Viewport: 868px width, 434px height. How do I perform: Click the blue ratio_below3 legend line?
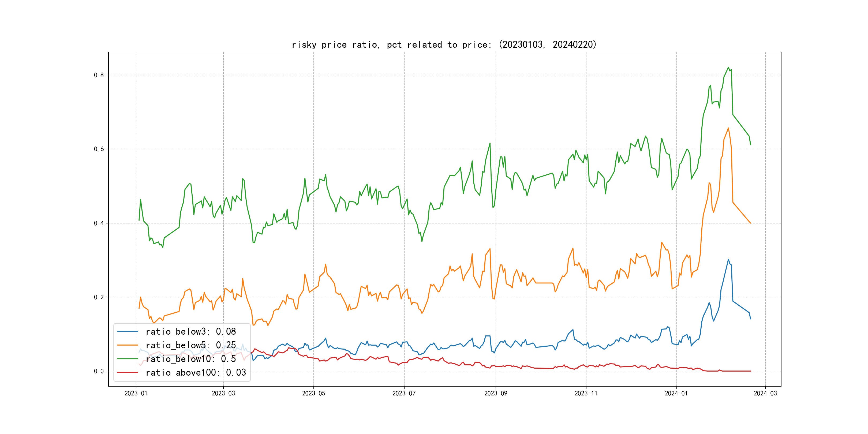pos(127,332)
